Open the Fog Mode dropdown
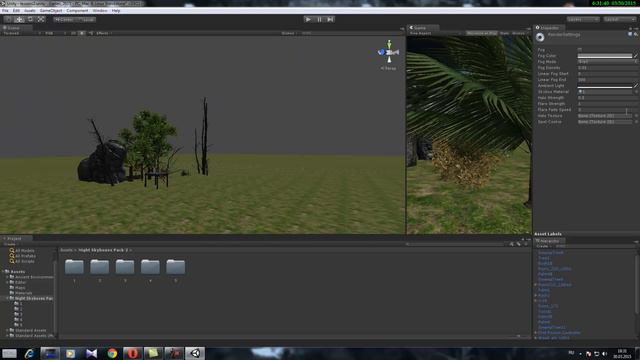The image size is (640, 360). point(607,62)
